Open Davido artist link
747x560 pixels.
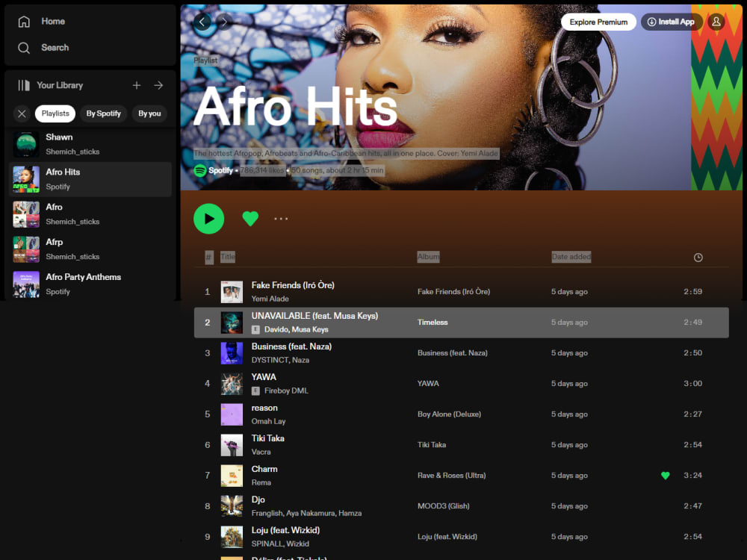click(x=276, y=329)
